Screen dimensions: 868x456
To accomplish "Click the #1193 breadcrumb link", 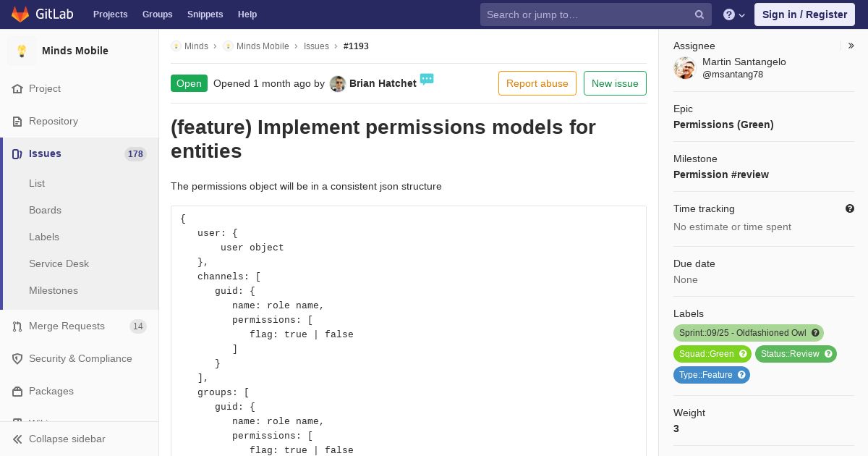I will pyautogui.click(x=356, y=46).
